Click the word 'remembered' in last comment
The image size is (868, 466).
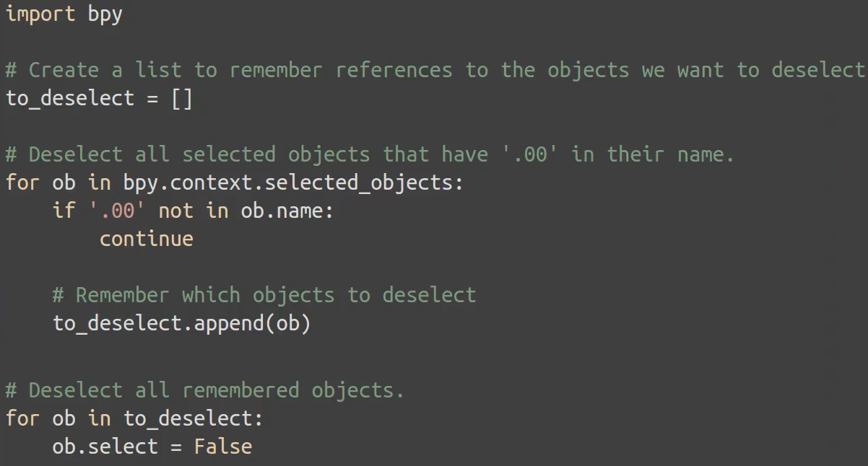click(240, 390)
